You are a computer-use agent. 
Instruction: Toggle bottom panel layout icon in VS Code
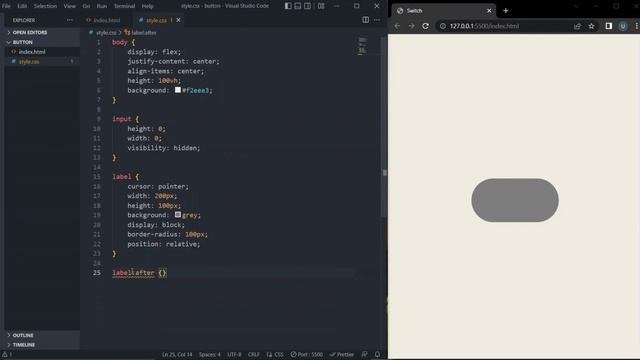click(x=298, y=6)
